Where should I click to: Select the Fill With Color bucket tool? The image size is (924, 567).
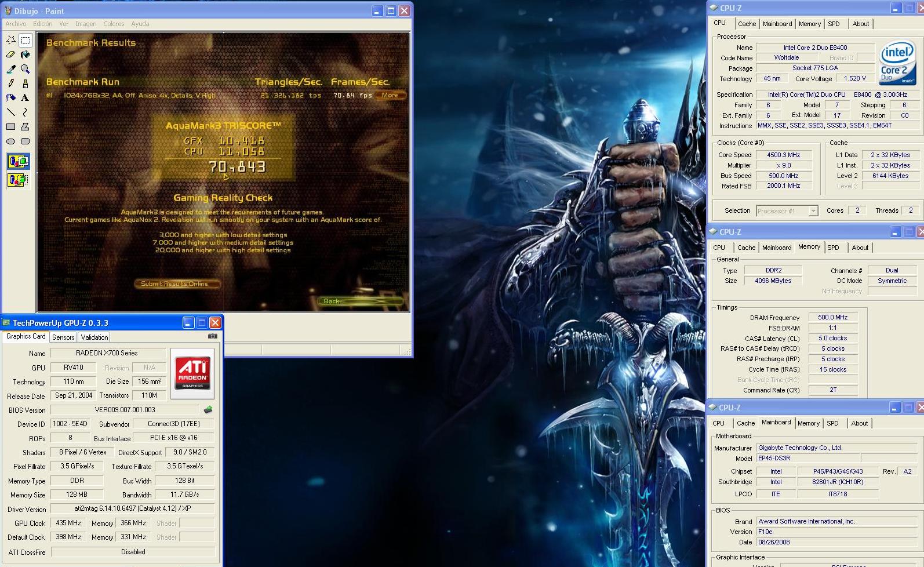26,54
